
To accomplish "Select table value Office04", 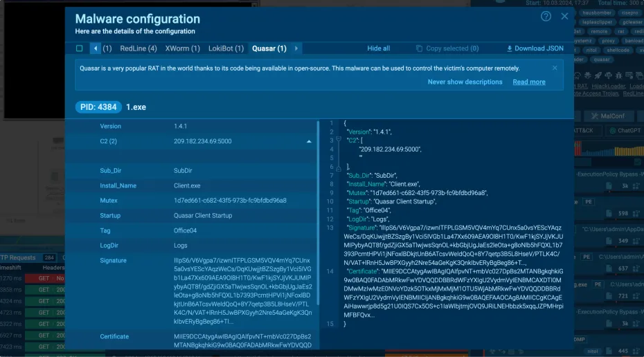I will [185, 230].
